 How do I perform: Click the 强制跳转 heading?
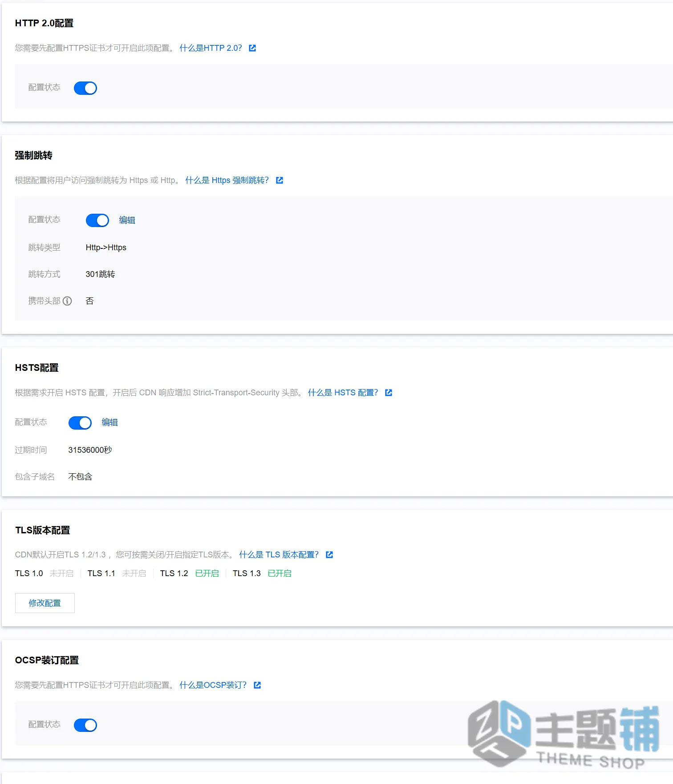coord(34,155)
